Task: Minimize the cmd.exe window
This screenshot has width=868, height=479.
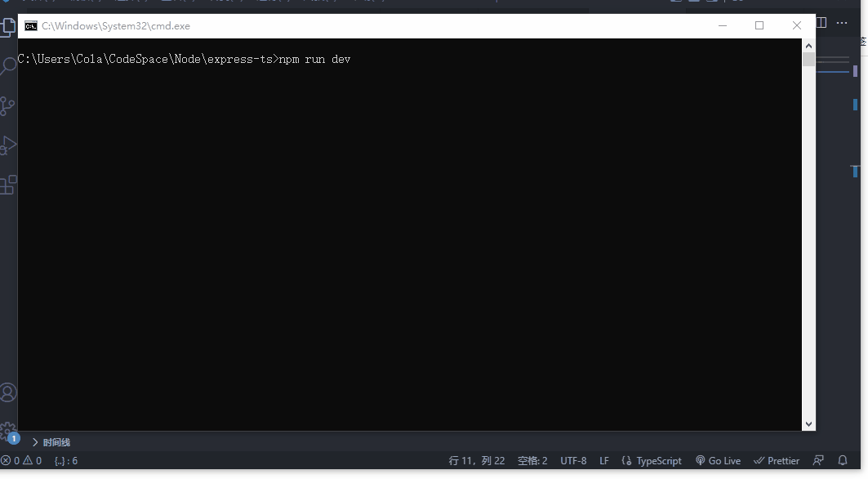Action: click(x=723, y=25)
